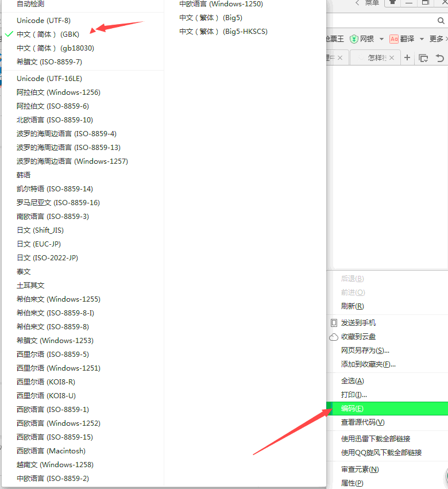Open the 菜单 menu
Image resolution: width=448 pixels, height=489 pixels.
click(372, 3)
